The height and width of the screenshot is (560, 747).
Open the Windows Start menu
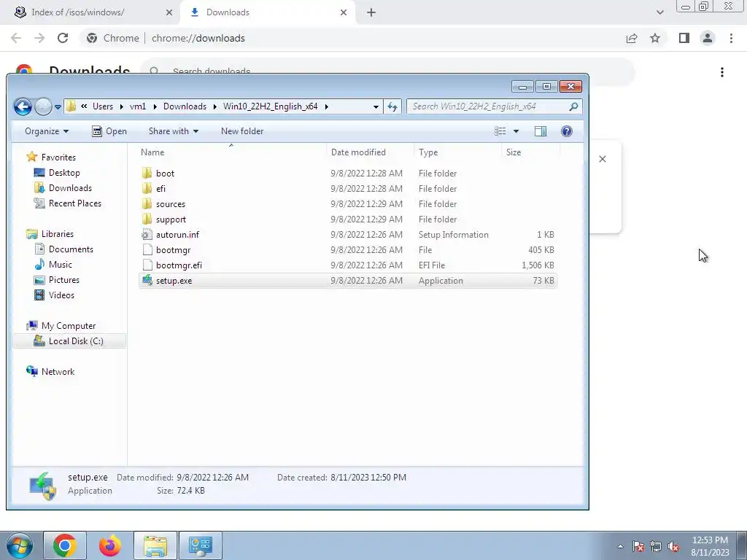[x=20, y=545]
